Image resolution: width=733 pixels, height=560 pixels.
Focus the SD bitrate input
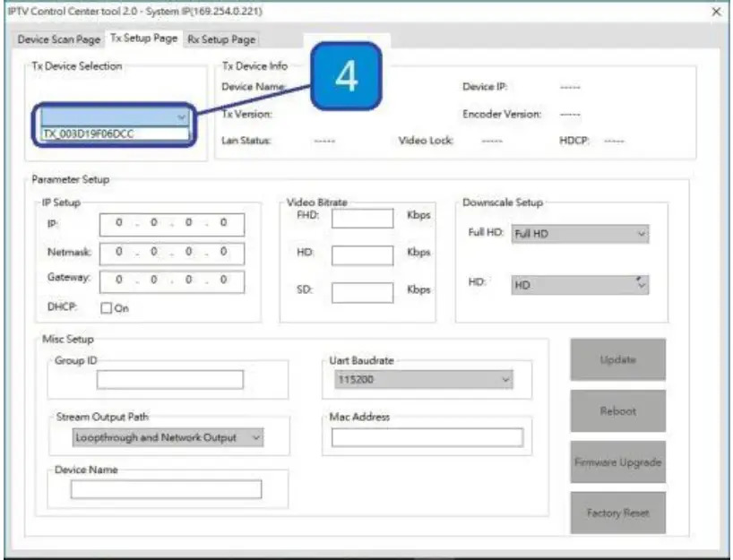(x=362, y=293)
